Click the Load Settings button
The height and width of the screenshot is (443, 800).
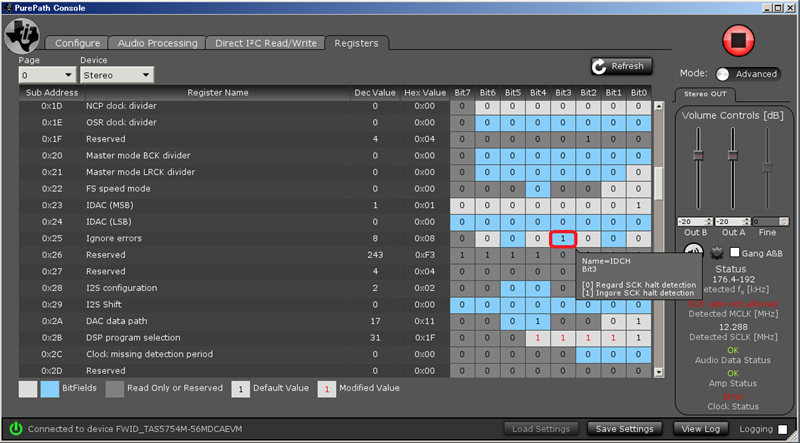pyautogui.click(x=541, y=429)
